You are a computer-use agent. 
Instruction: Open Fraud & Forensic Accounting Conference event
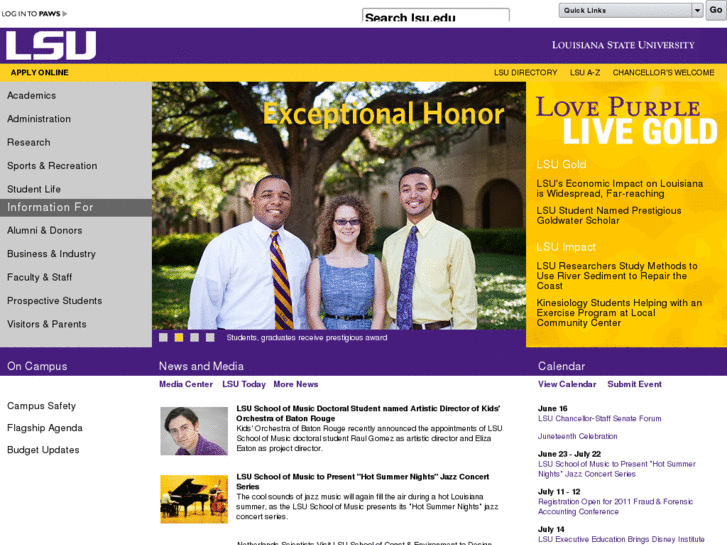(x=616, y=507)
